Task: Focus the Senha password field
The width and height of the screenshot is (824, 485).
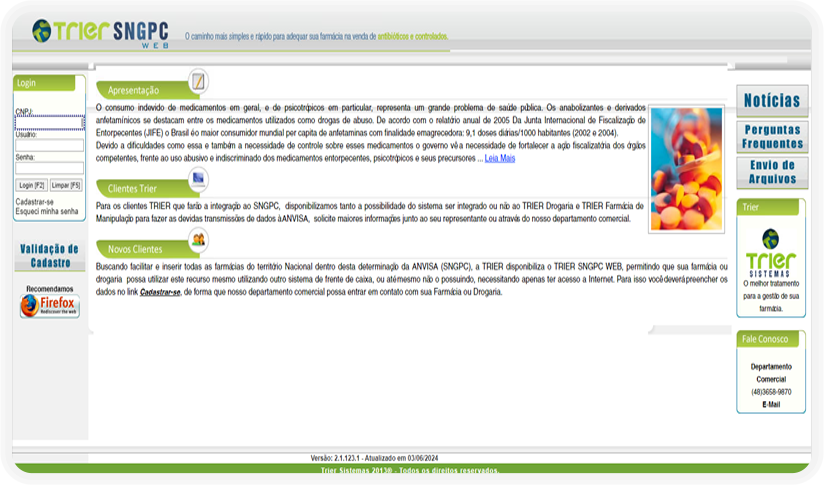Action: point(49,168)
